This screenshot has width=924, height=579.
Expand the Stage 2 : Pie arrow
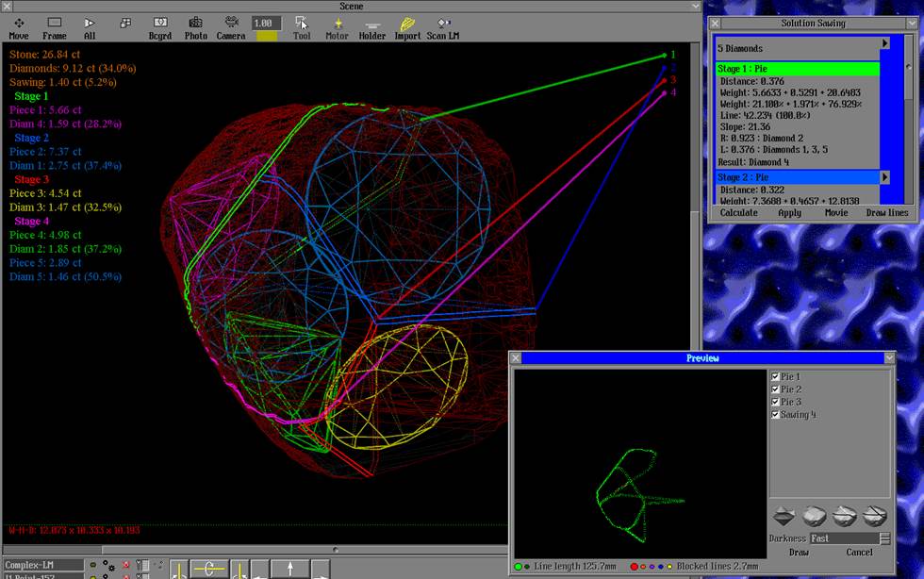coord(884,177)
